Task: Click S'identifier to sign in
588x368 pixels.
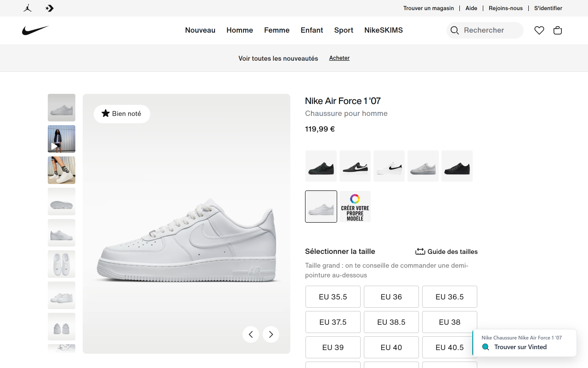Action: [x=548, y=8]
